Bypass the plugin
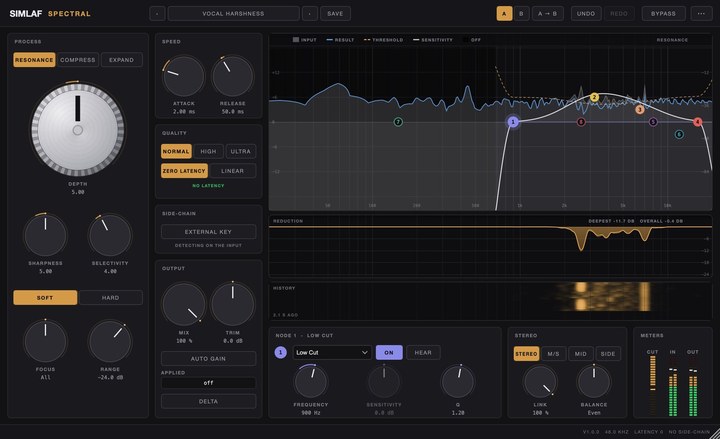The height and width of the screenshot is (439, 720). tap(664, 14)
